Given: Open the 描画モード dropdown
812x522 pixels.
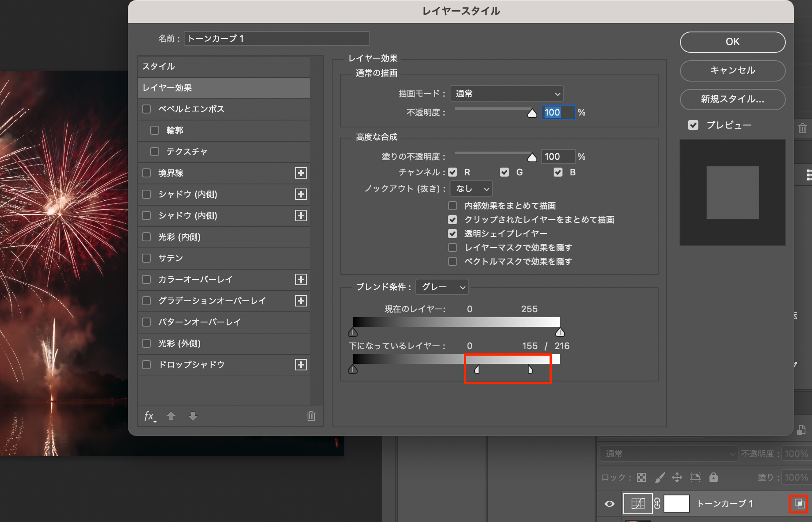Looking at the screenshot, I should pos(506,93).
